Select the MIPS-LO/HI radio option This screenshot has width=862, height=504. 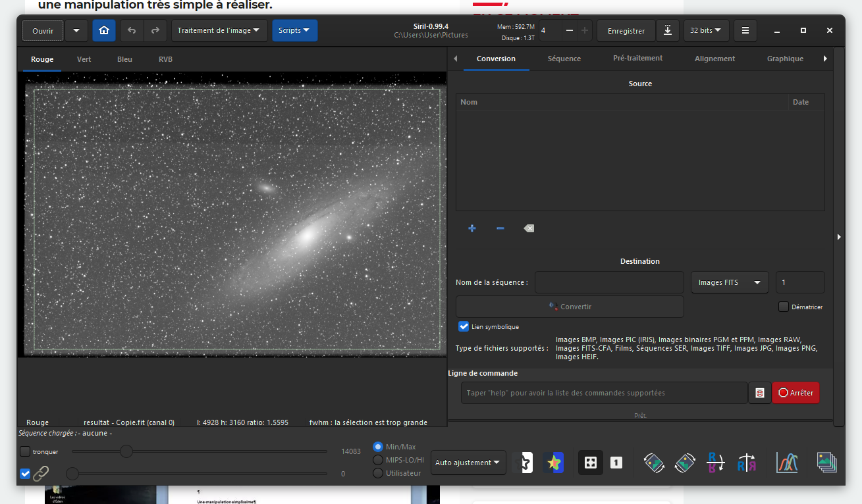point(378,460)
